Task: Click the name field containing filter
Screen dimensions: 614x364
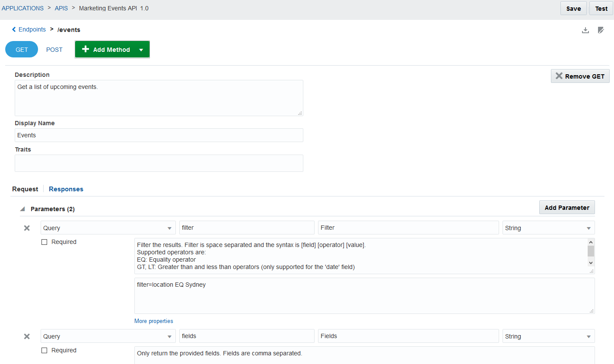Action: point(247,228)
